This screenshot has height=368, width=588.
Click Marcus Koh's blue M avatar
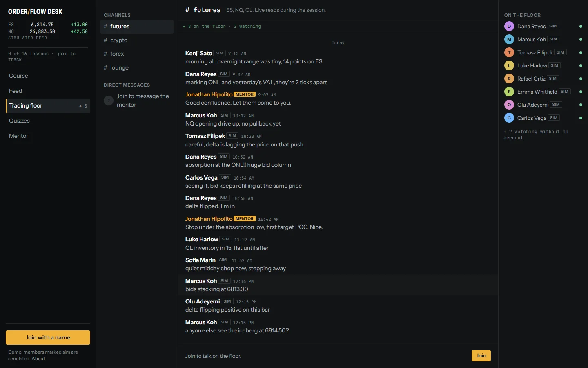[x=509, y=39]
